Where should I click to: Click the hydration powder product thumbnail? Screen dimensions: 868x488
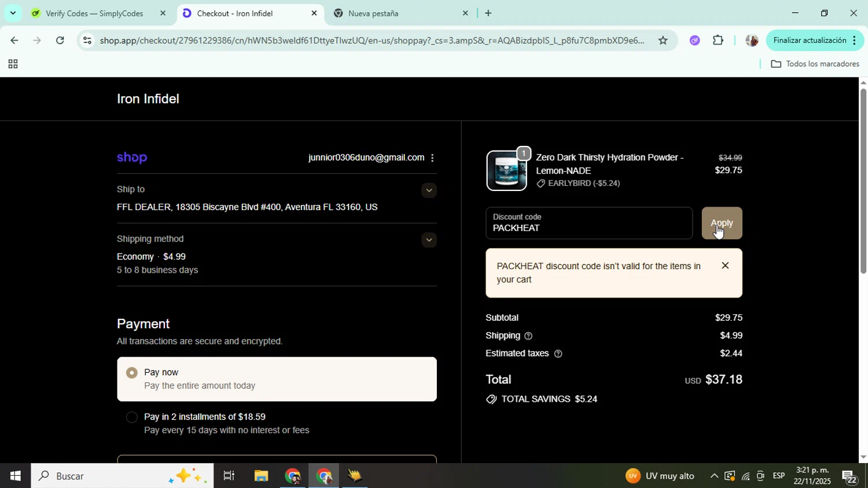(x=507, y=171)
